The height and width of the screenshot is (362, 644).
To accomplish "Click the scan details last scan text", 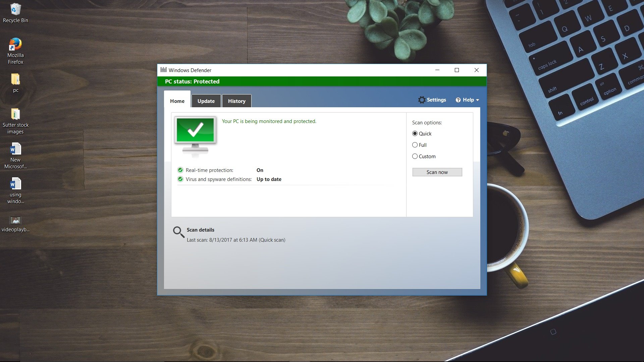I will click(236, 240).
